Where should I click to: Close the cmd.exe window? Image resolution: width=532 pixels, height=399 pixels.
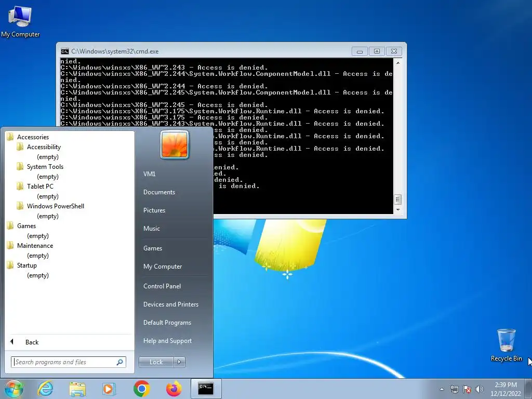(394, 51)
